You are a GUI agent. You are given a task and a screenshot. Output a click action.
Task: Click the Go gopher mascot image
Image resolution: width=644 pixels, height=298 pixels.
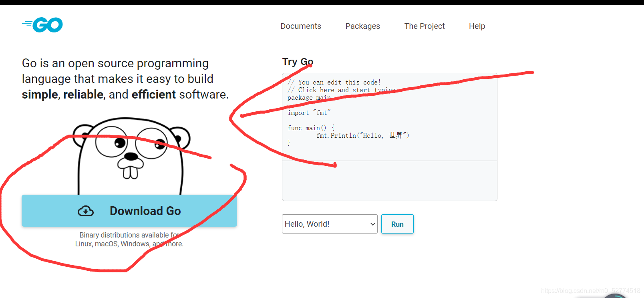pyautogui.click(x=131, y=156)
